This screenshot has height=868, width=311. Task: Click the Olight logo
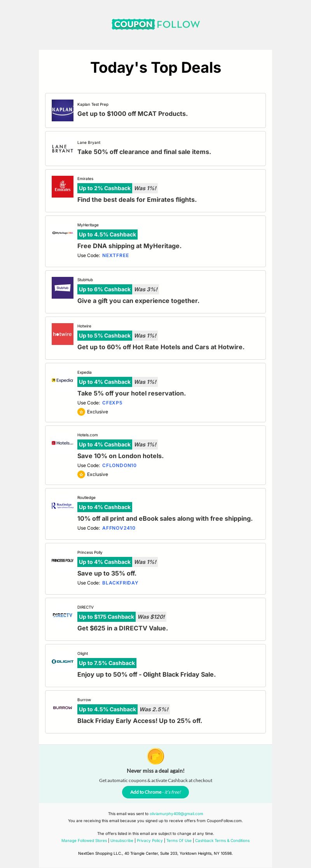pos(63,661)
